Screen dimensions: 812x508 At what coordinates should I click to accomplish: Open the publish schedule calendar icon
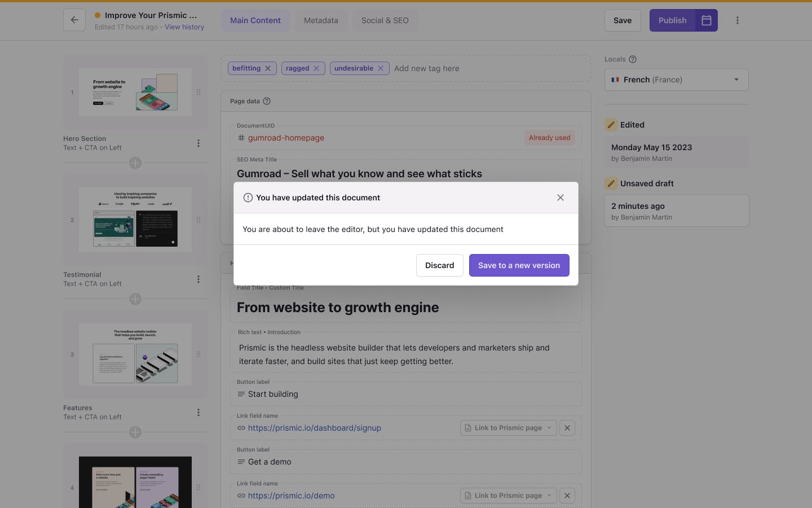(706, 20)
